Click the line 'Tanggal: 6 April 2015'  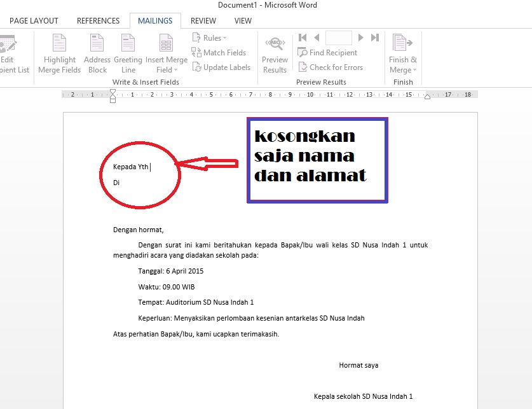coord(171,271)
